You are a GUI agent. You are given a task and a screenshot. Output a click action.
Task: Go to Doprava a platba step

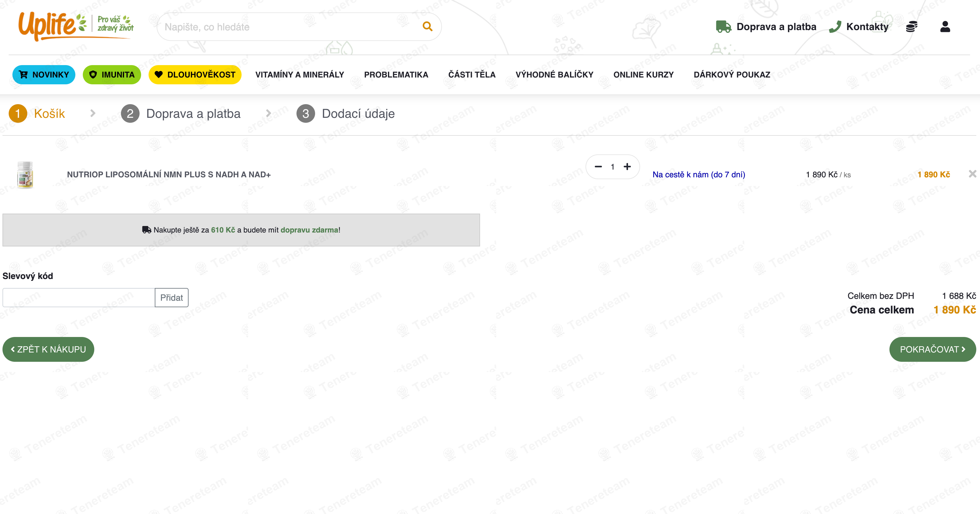[x=181, y=113]
